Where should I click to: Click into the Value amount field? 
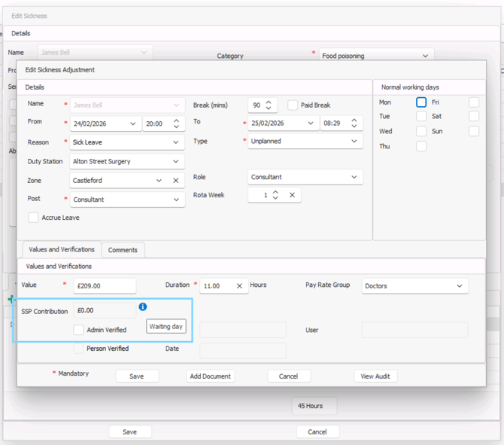(104, 286)
